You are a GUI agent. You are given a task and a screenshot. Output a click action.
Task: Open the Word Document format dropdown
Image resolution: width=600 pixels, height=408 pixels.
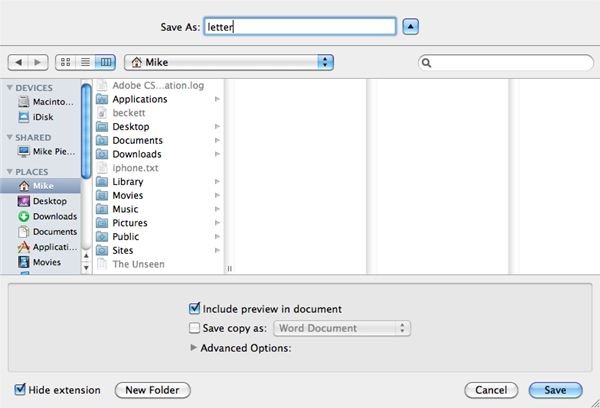(342, 328)
